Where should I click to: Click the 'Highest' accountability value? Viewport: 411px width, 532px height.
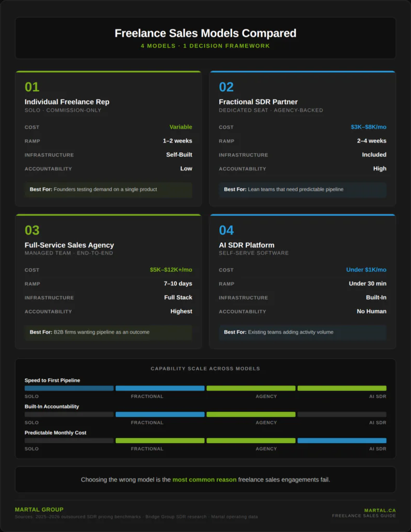[x=181, y=312]
